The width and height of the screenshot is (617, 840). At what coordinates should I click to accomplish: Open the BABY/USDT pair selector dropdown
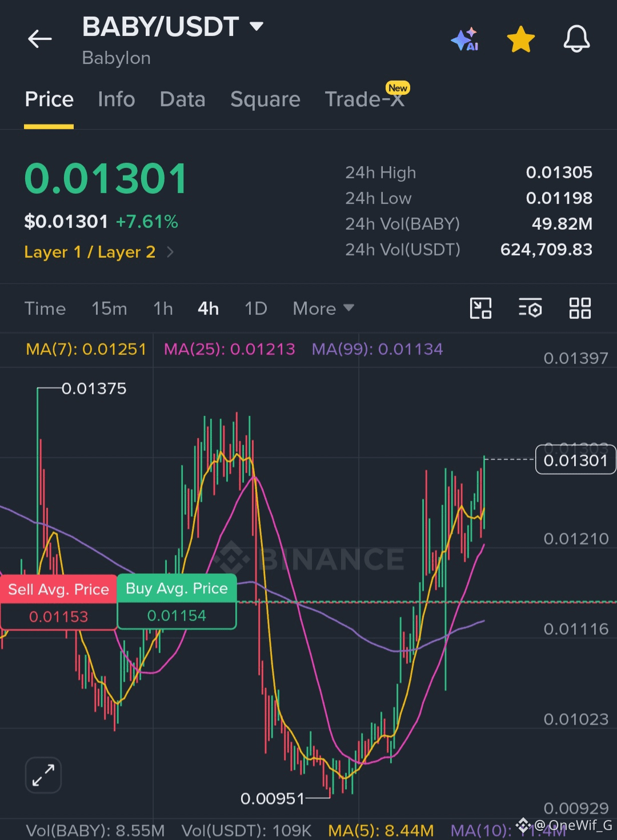(173, 27)
